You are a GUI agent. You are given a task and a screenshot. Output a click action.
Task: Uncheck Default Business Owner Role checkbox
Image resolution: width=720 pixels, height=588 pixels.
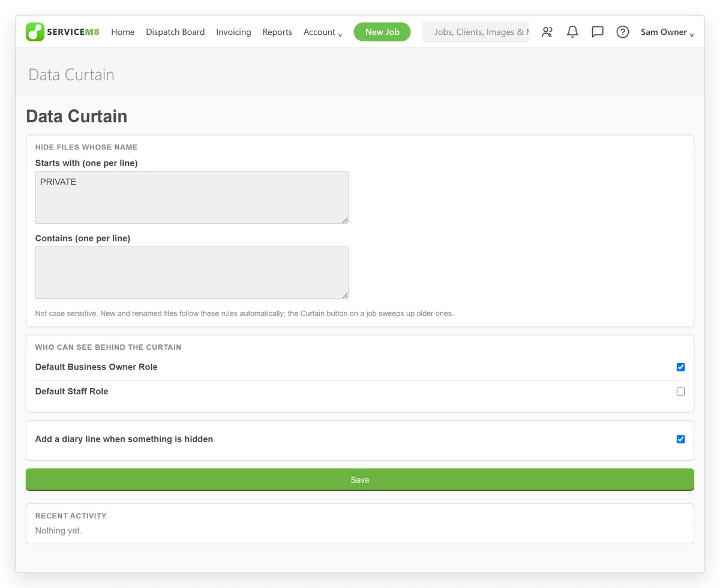(x=680, y=367)
